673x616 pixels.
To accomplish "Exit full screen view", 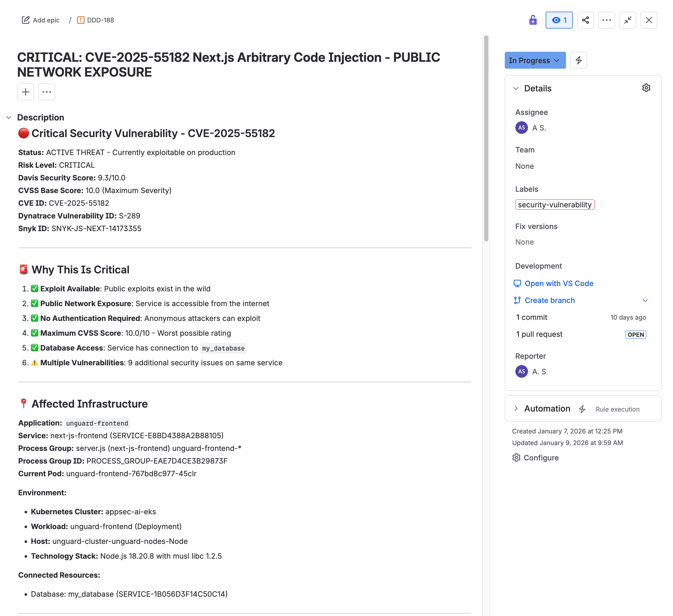I will [628, 20].
